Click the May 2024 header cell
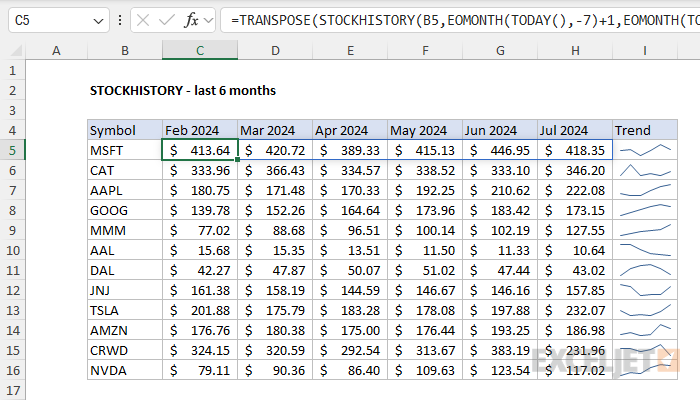The image size is (700, 400). pyautogui.click(x=425, y=130)
